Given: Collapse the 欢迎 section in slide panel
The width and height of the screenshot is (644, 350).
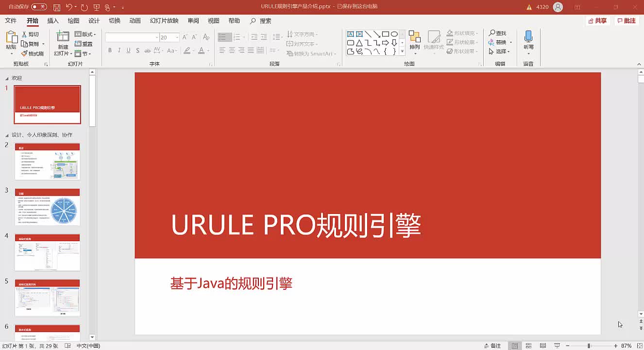Looking at the screenshot, I should click(7, 78).
